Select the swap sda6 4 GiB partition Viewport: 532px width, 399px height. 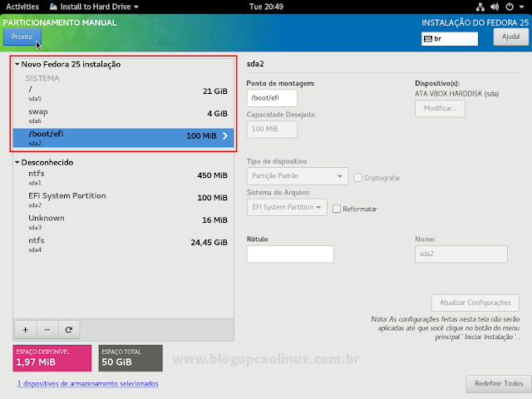coord(124,116)
